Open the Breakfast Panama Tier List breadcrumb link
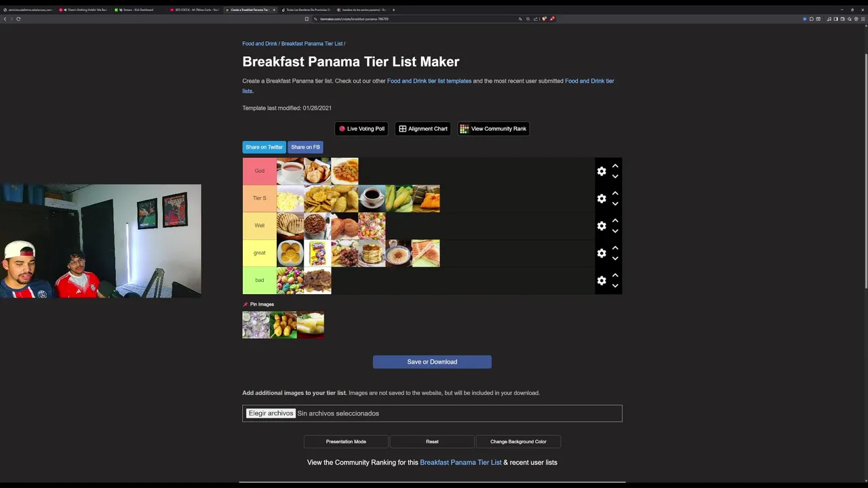868x488 pixels. [312, 43]
